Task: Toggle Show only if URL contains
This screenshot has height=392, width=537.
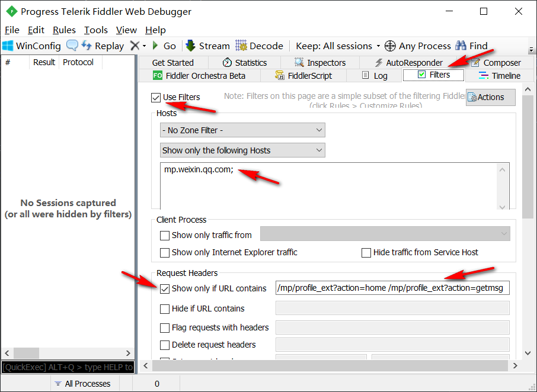Action: pyautogui.click(x=165, y=289)
